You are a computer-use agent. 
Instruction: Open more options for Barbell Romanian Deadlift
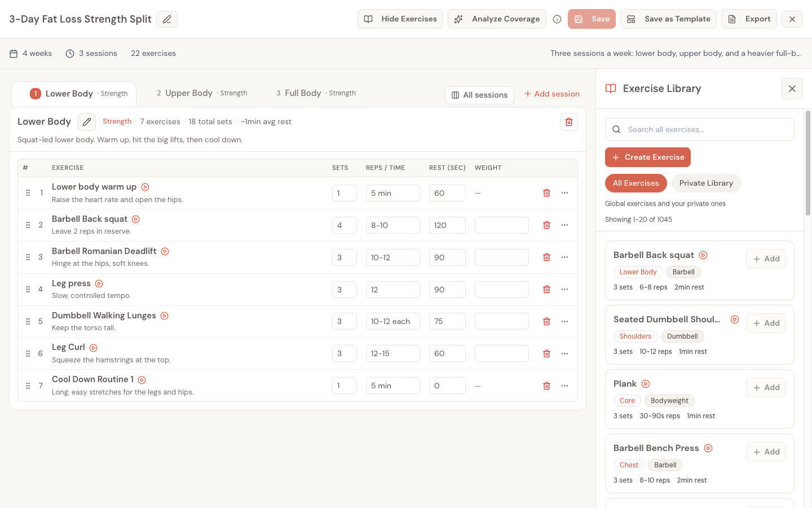564,257
